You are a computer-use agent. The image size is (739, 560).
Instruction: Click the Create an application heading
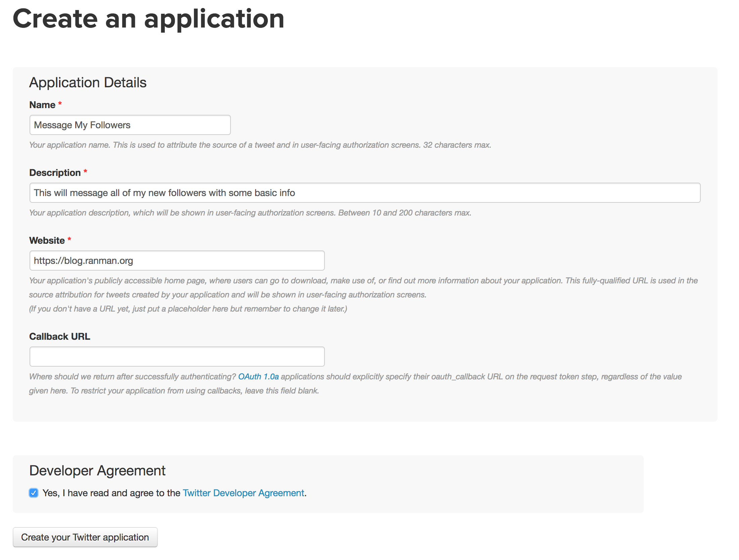point(149,19)
